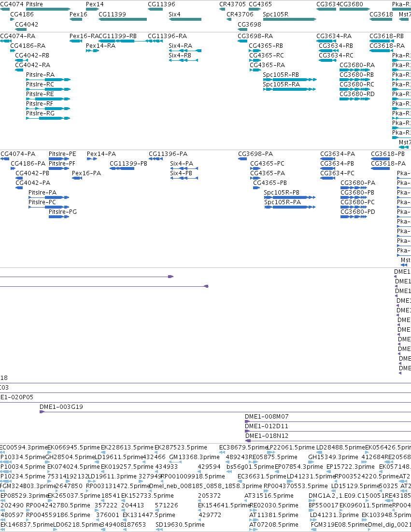
Task: Click the Pitslre gene label in the top track
Action: pos(34,4)
